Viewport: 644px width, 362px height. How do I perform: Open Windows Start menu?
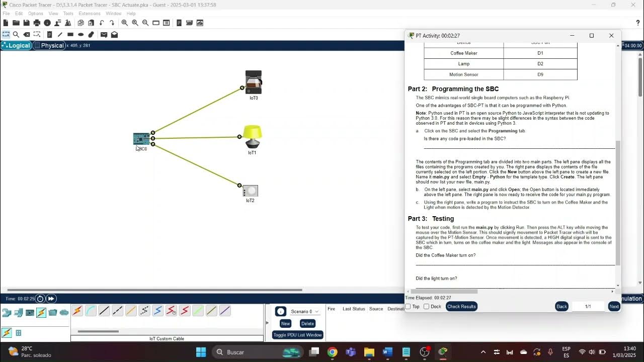pyautogui.click(x=201, y=352)
